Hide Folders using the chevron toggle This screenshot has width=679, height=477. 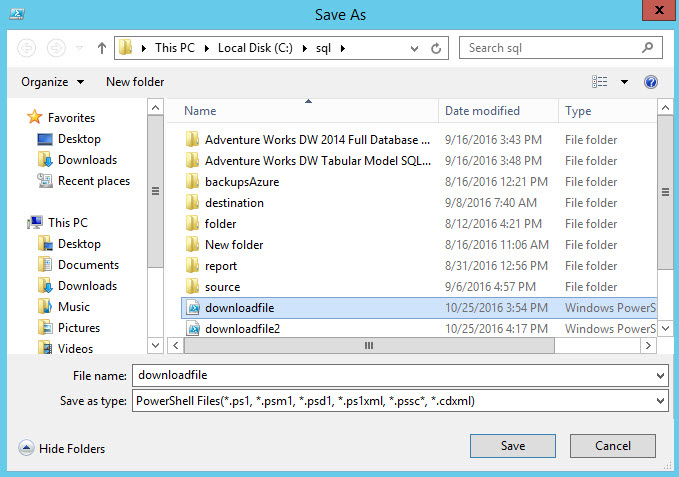click(26, 449)
